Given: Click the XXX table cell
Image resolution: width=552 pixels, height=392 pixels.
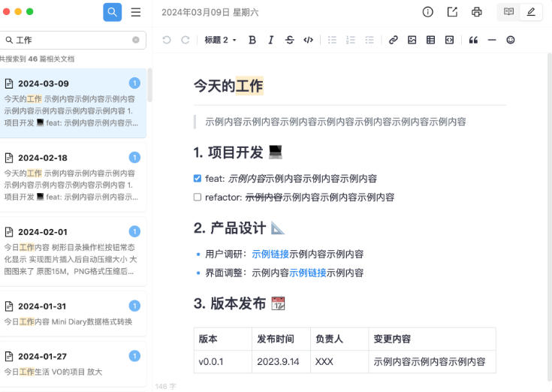Looking at the screenshot, I should pos(339,362).
